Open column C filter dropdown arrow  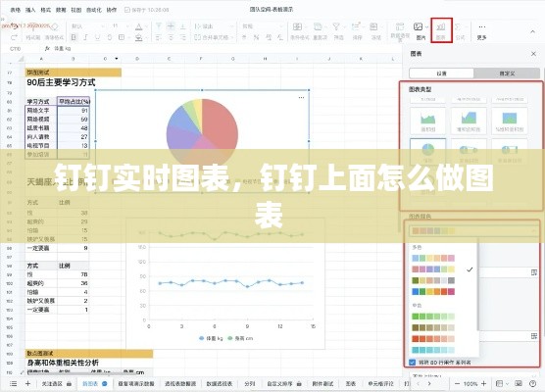[x=116, y=59]
